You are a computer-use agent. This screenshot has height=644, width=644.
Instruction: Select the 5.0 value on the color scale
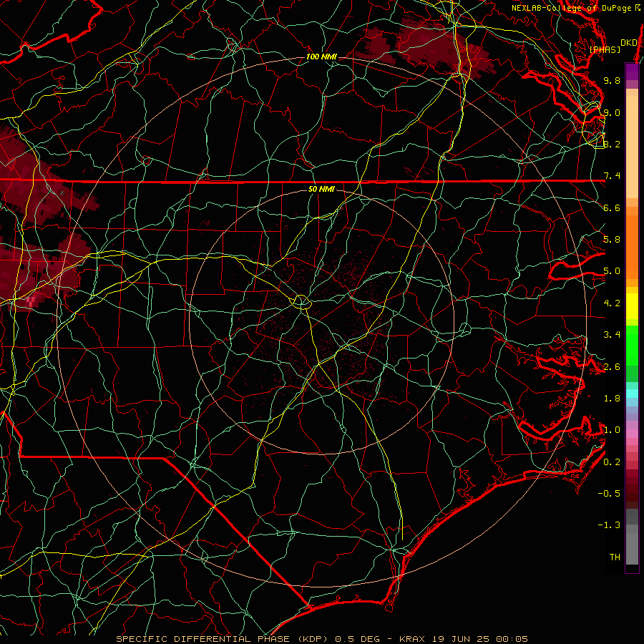[612, 271]
